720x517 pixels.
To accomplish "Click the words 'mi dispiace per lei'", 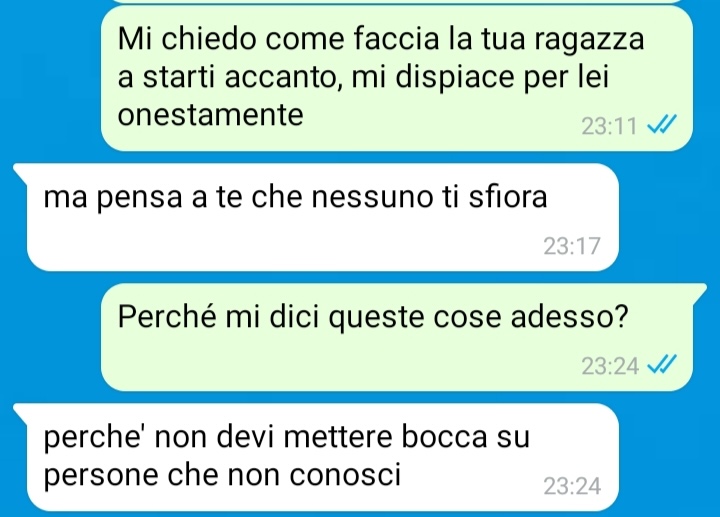I will pos(480,78).
